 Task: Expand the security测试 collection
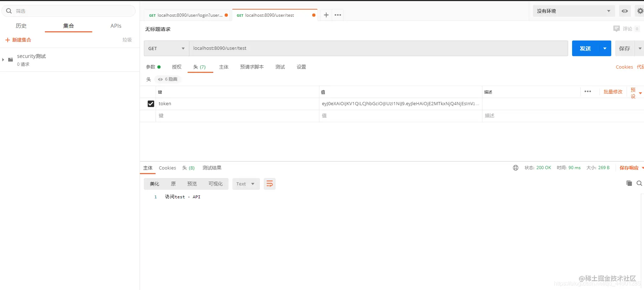tap(3, 60)
